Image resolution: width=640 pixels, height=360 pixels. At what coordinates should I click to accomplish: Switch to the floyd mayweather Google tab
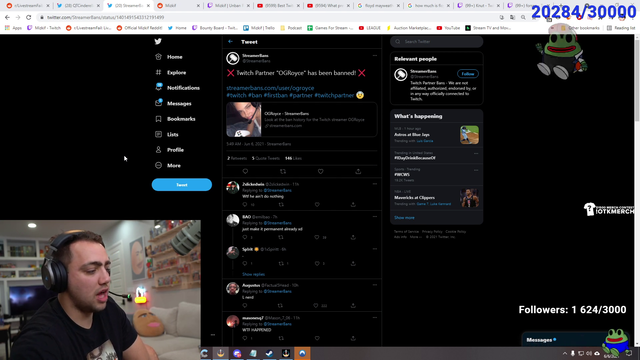coord(378,6)
